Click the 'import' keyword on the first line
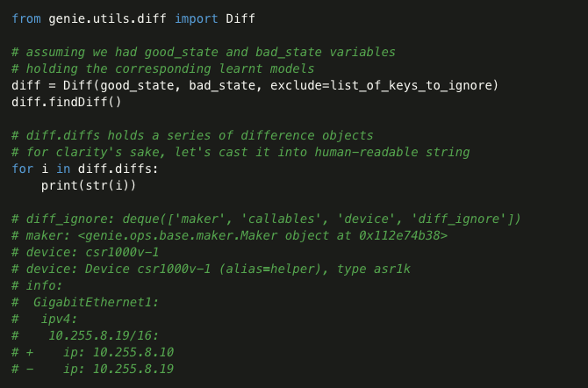 (x=196, y=18)
